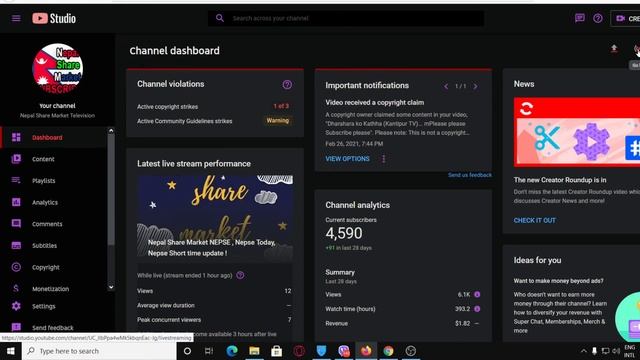Click the Settings gear icon

click(x=16, y=306)
